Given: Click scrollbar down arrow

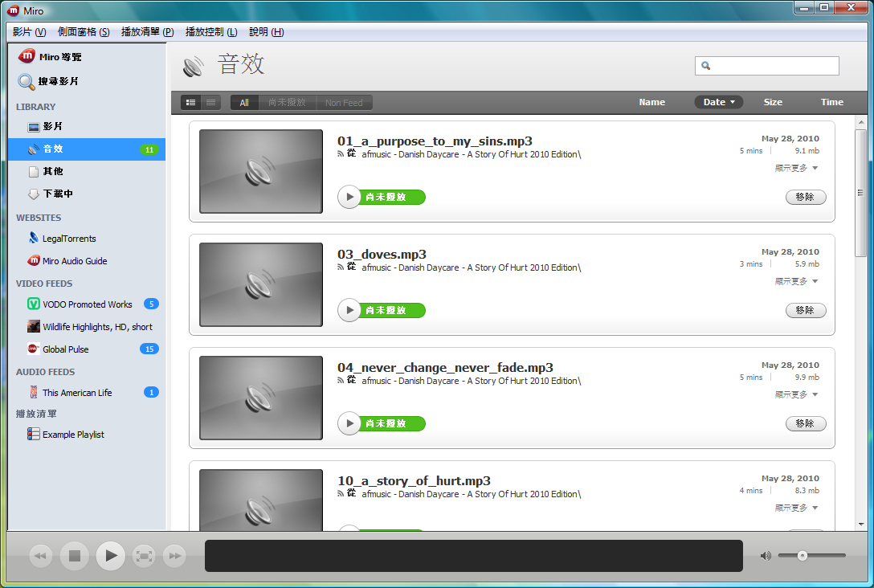Looking at the screenshot, I should (861, 525).
